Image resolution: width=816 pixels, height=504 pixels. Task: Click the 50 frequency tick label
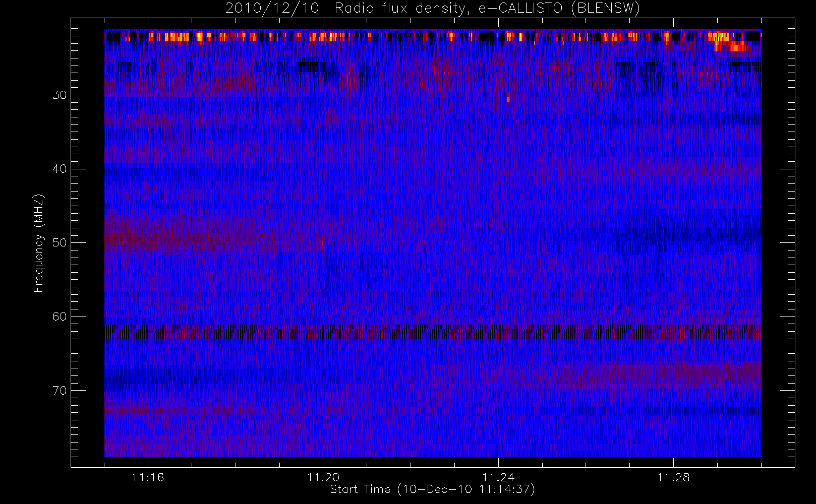(60, 243)
